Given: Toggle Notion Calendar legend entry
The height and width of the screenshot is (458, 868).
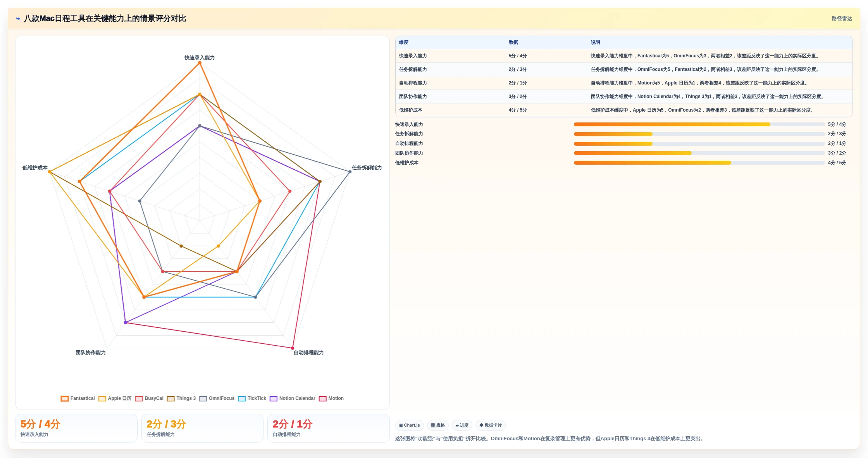Looking at the screenshot, I should pos(293,398).
